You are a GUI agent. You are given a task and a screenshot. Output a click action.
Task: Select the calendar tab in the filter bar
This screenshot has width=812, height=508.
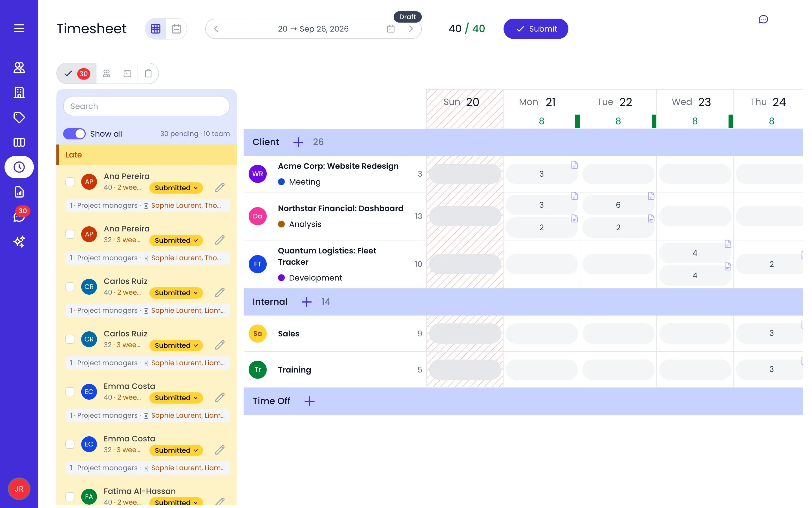[x=127, y=73]
